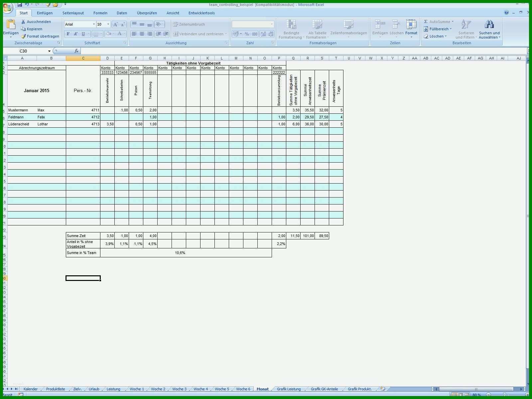This screenshot has width=532, height=399.
Task: Increase font size with the large A icon
Action: (115, 24)
